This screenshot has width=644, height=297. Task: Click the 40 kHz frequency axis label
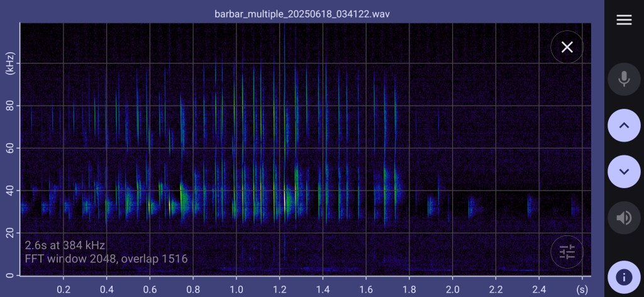(10, 191)
